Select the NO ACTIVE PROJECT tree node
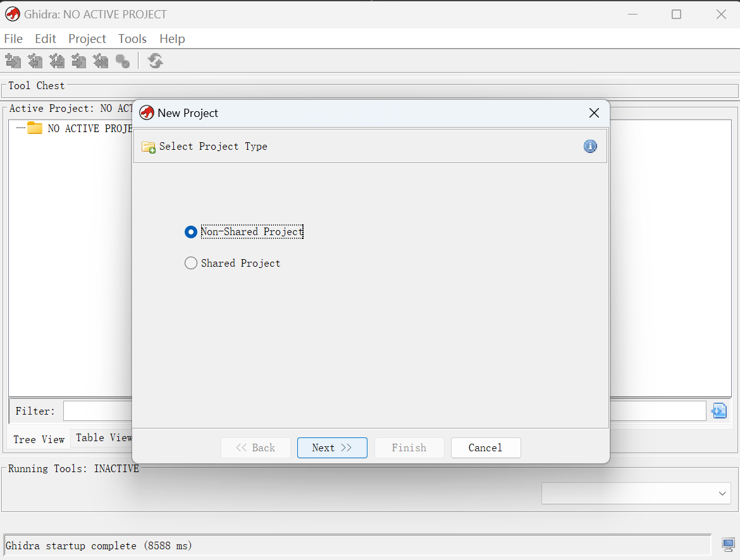Viewport: 740px width, 560px height. (90, 128)
